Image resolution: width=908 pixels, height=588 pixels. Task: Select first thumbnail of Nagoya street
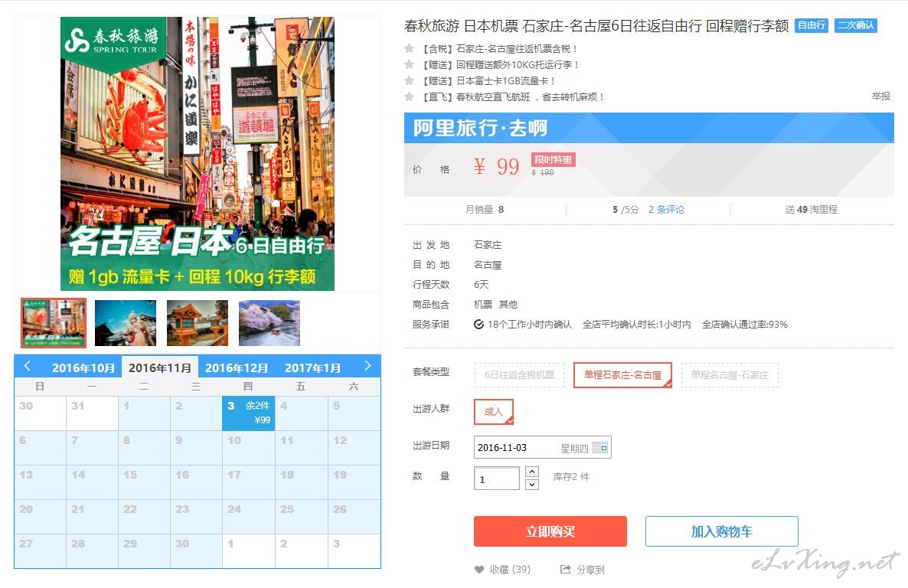[x=54, y=323]
